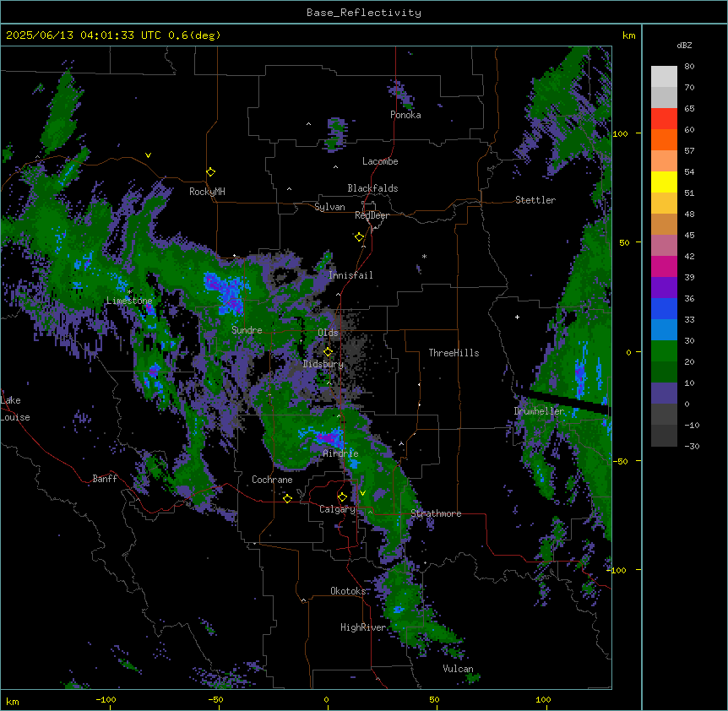This screenshot has height=711, width=728.
Task: Select the light blue 30-33 dBZ legend color
Action: (664, 329)
